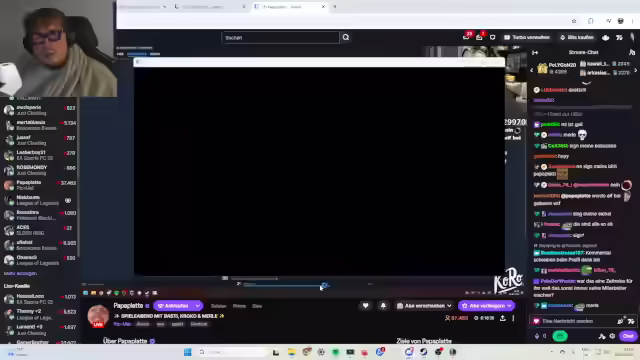This screenshot has width=640, height=360.
Task: Click the heart follow icon
Action: [365, 306]
